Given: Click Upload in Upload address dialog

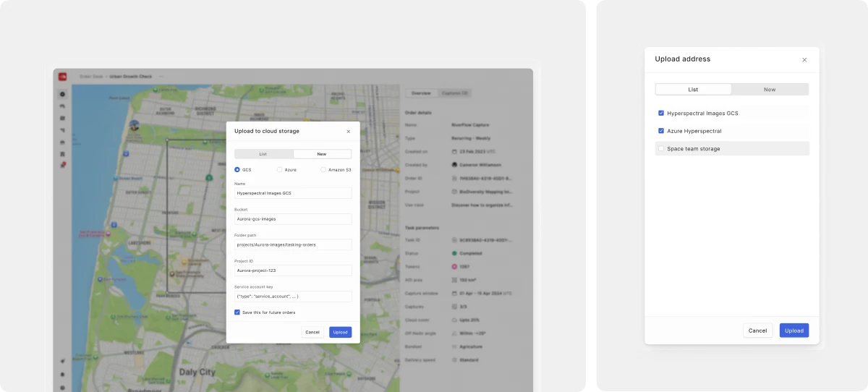Looking at the screenshot, I should coord(794,331).
